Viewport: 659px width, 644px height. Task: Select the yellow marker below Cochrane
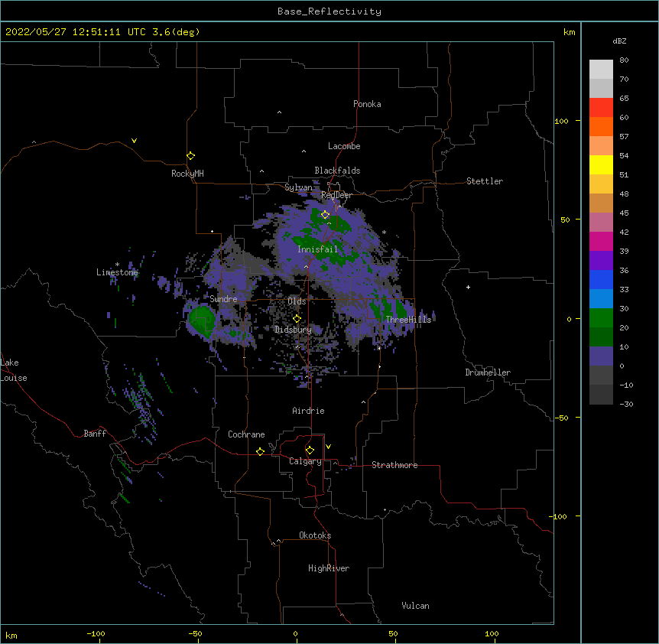coord(260,451)
